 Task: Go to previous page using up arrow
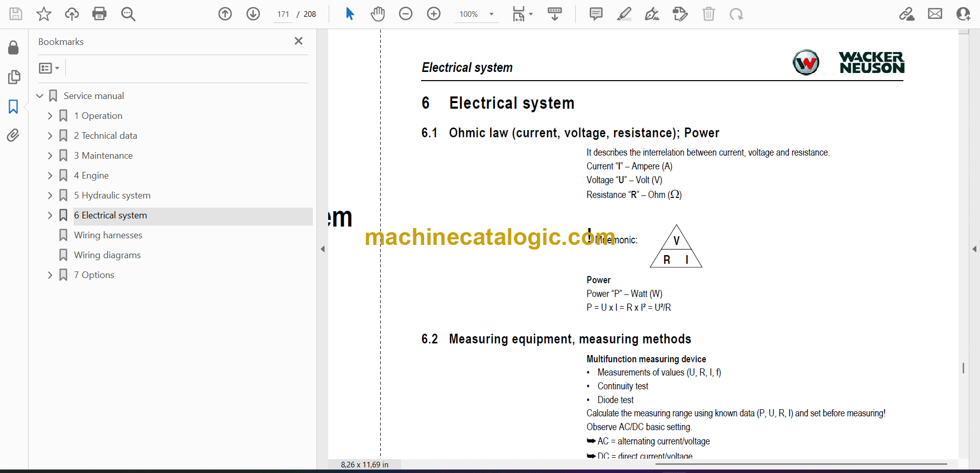pyautogui.click(x=225, y=14)
